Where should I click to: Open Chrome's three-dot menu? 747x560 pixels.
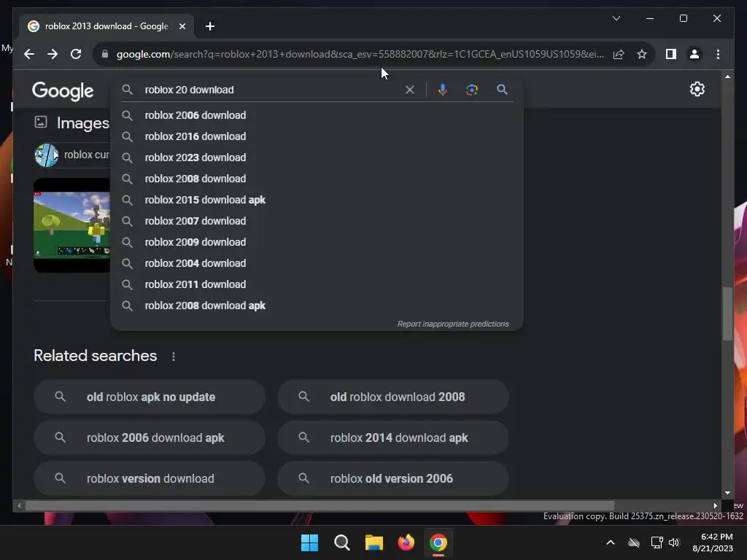pyautogui.click(x=718, y=54)
